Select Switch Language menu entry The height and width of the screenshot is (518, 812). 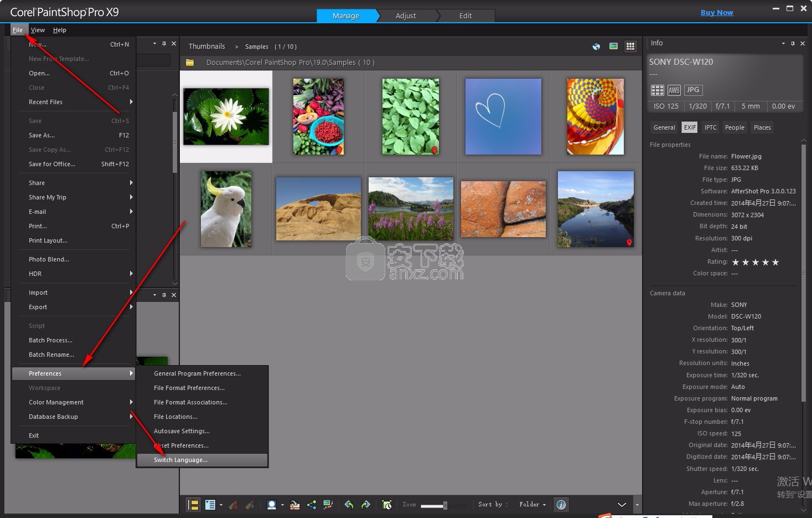click(202, 460)
